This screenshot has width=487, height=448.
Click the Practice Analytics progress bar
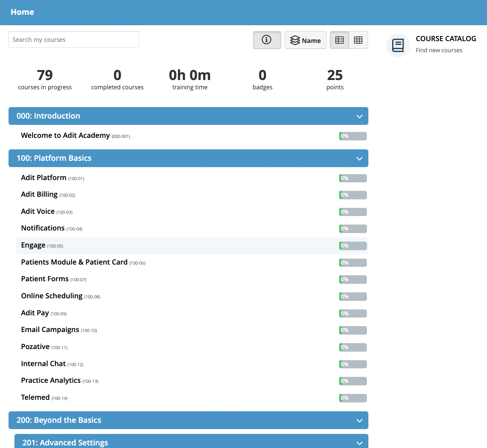tap(353, 381)
